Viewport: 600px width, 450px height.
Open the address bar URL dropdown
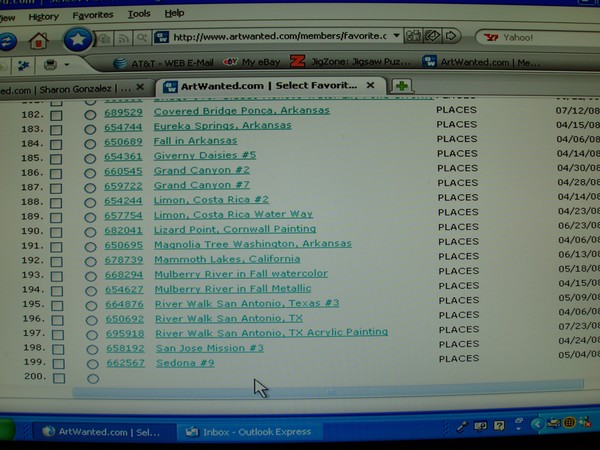(396, 36)
